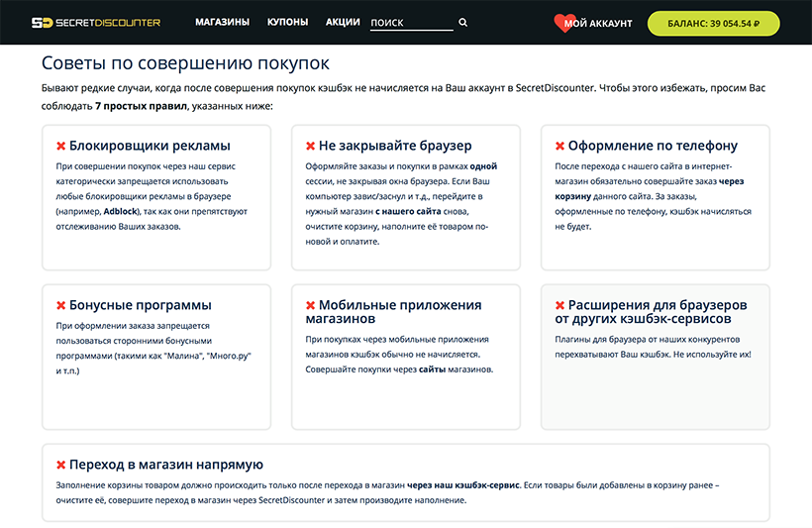Click red X beside Бонусные программы

[61, 305]
